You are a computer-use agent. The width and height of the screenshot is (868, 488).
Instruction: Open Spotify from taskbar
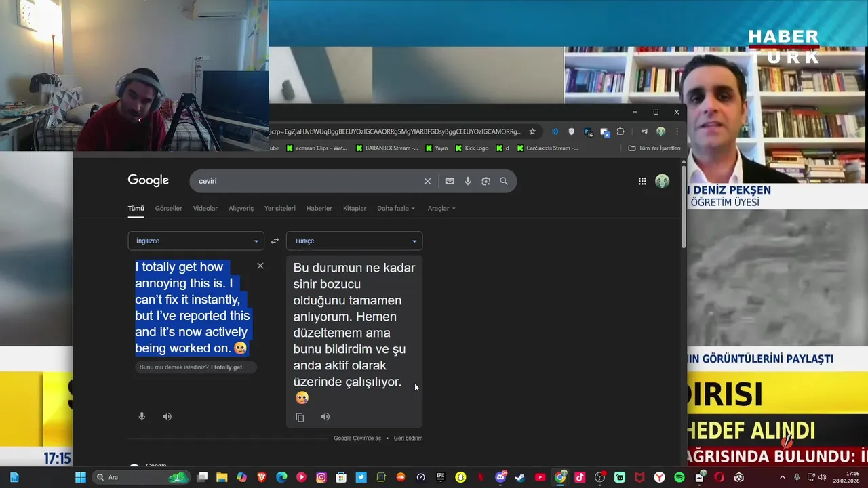tap(679, 477)
